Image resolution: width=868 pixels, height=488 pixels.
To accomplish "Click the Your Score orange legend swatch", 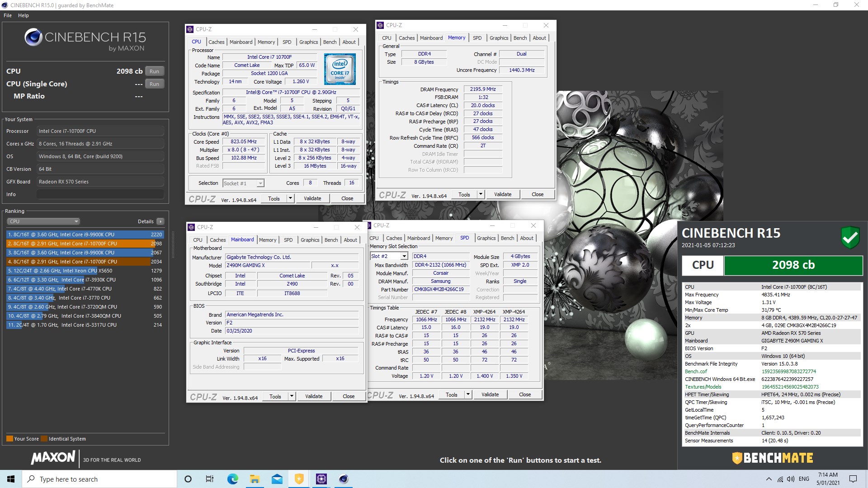I will (x=9, y=439).
